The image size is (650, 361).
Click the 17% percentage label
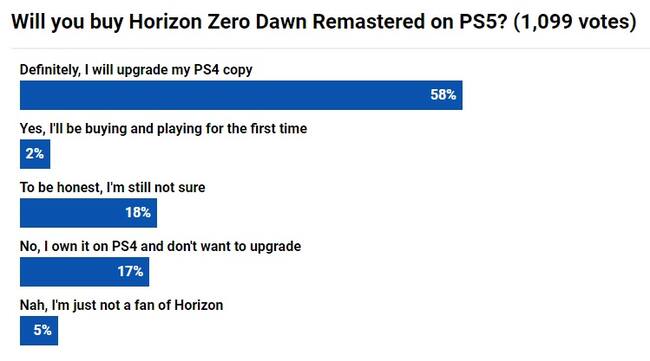pyautogui.click(x=130, y=271)
